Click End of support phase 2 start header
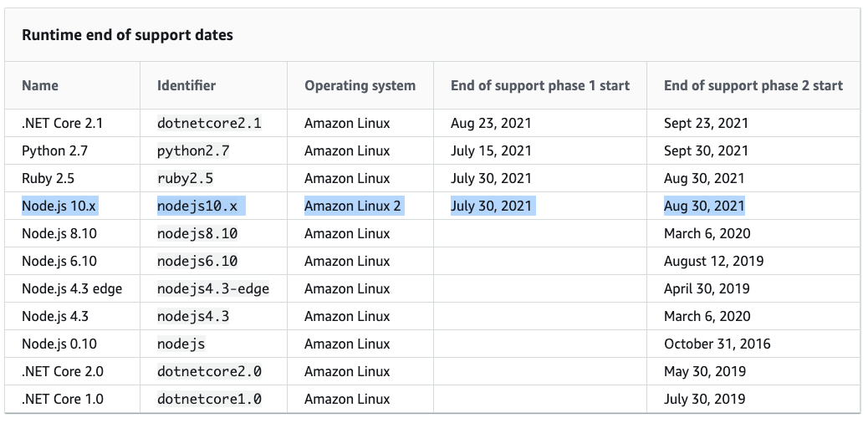 [x=753, y=86]
